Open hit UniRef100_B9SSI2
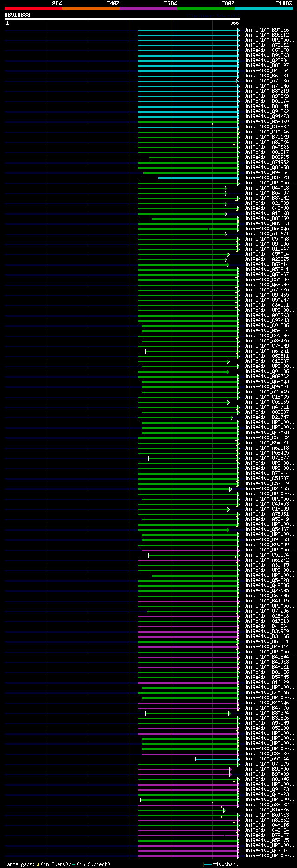The image size is (297, 868). [x=266, y=35]
